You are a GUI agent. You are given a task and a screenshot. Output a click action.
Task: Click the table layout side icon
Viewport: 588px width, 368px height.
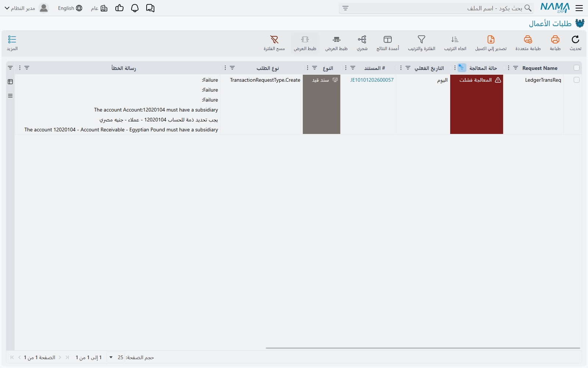click(x=10, y=82)
